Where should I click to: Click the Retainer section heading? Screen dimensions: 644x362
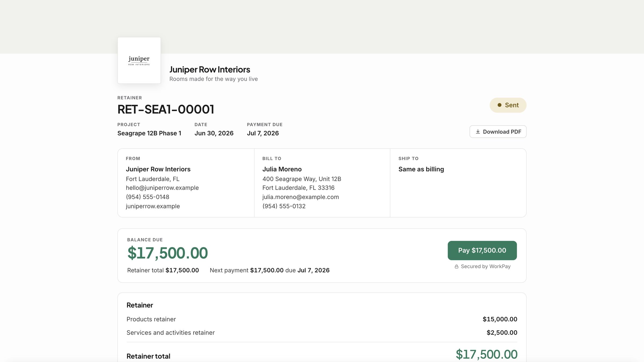[x=140, y=305]
